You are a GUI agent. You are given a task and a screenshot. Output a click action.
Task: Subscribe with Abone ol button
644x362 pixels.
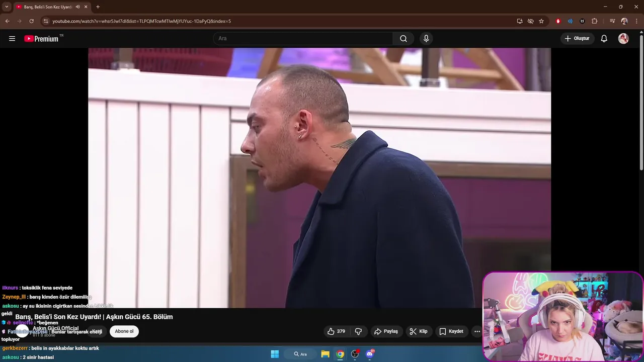coord(124,331)
